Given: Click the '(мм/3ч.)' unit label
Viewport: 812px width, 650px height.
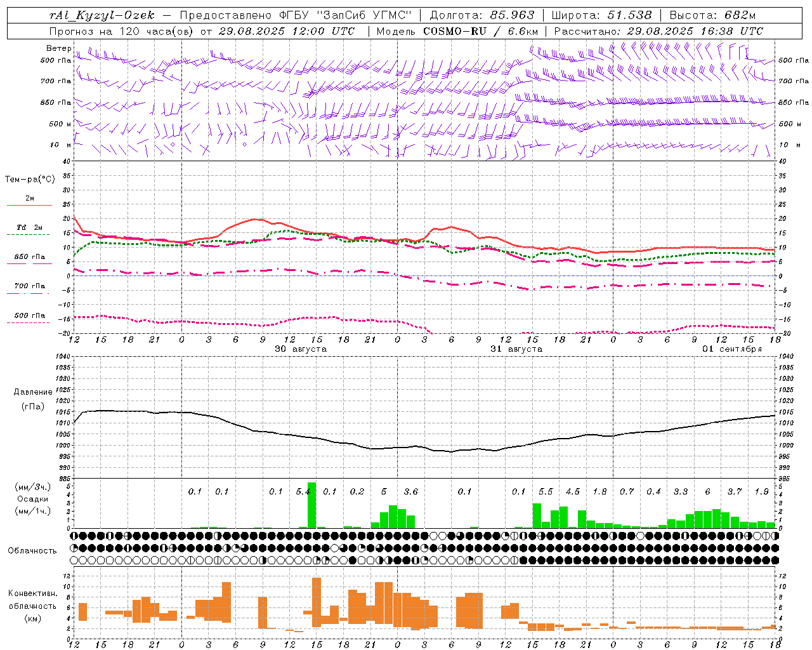Looking at the screenshot, I should 32,487.
